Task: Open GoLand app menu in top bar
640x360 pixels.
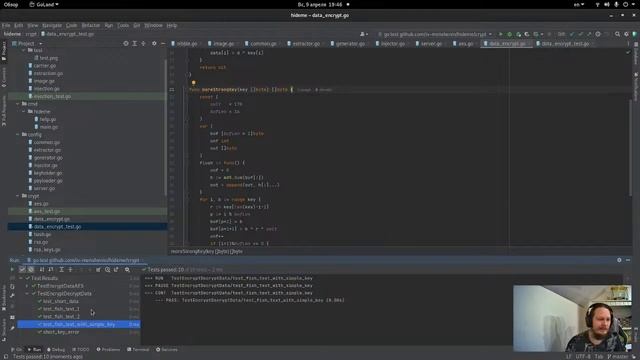Action: (44, 4)
